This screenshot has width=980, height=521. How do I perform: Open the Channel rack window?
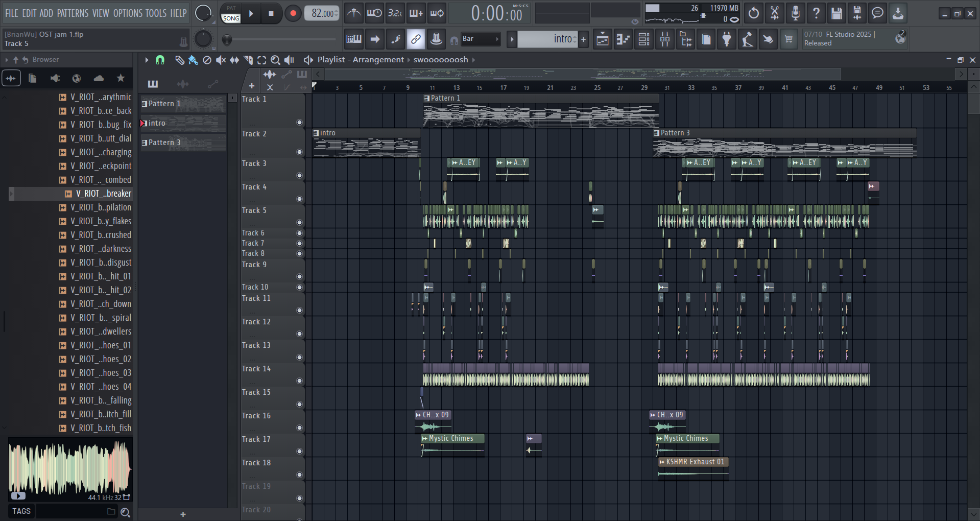pos(644,39)
